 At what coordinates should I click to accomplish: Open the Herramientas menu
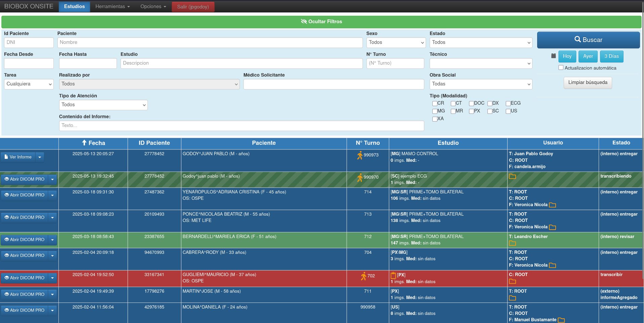click(112, 6)
